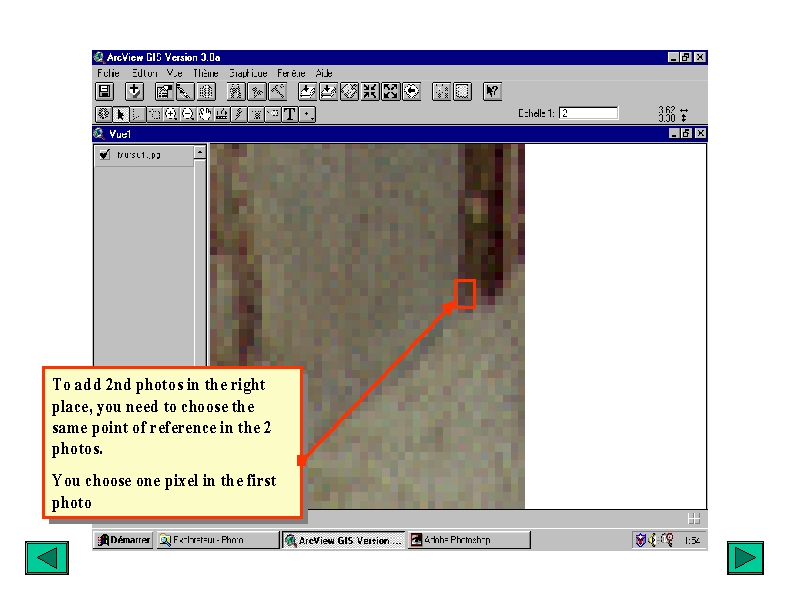The image size is (800, 600).
Task: Click Select Features Using Graphic button
Action: pos(441,92)
